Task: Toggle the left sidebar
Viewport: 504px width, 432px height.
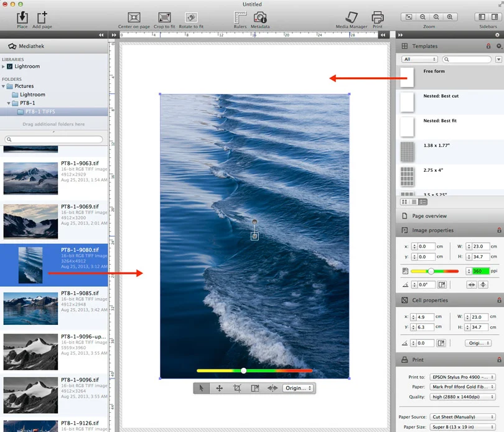Action: coord(482,17)
